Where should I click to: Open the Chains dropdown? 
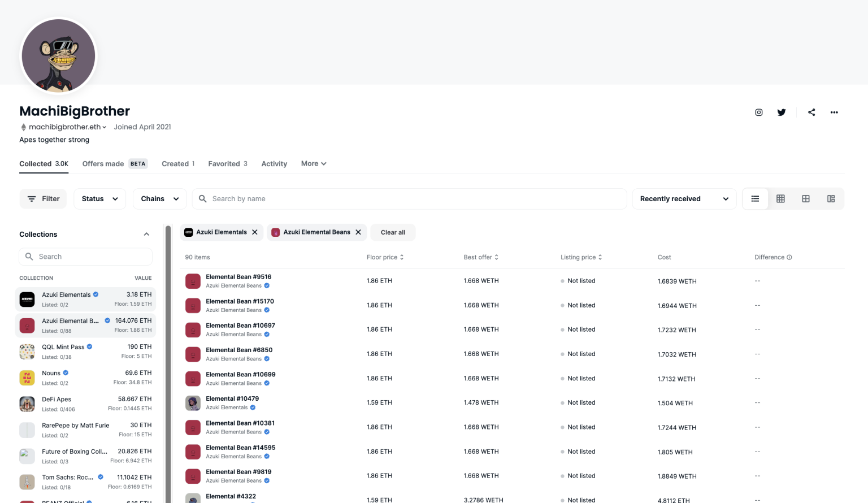click(160, 199)
